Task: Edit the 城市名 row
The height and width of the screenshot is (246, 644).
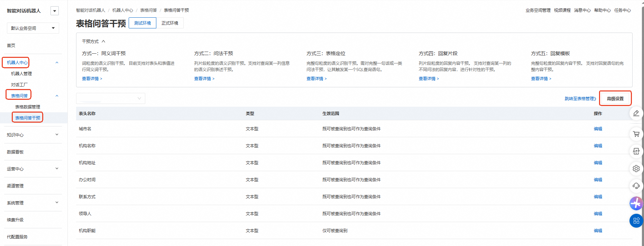Action: click(598, 129)
